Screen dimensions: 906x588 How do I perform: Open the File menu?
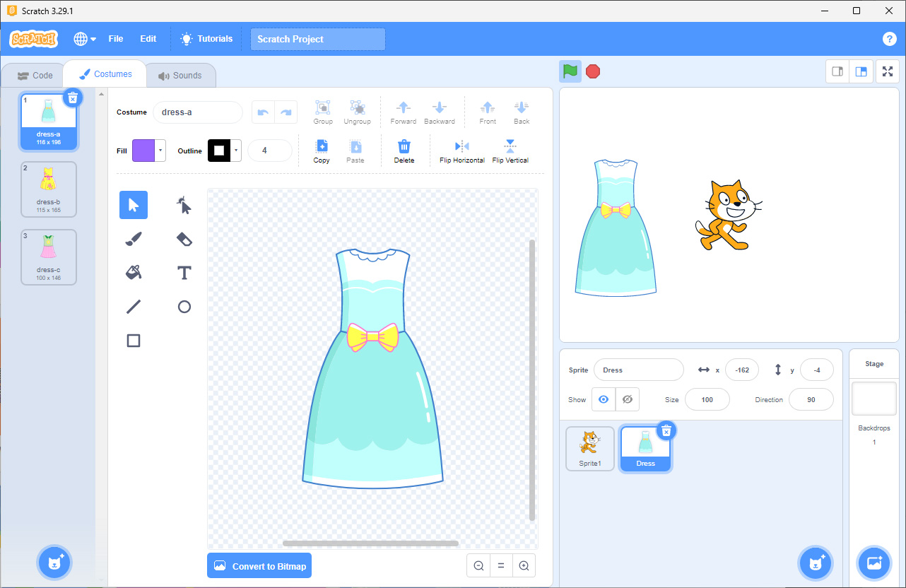click(116, 39)
